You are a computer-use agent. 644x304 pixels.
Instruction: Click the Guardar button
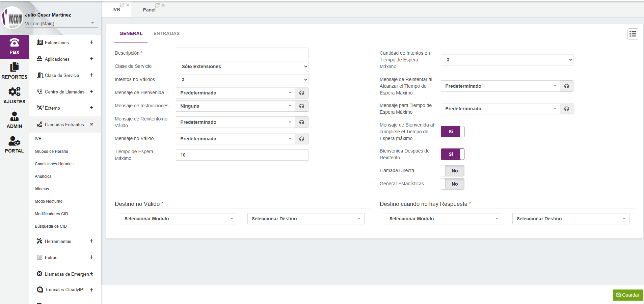click(x=627, y=295)
